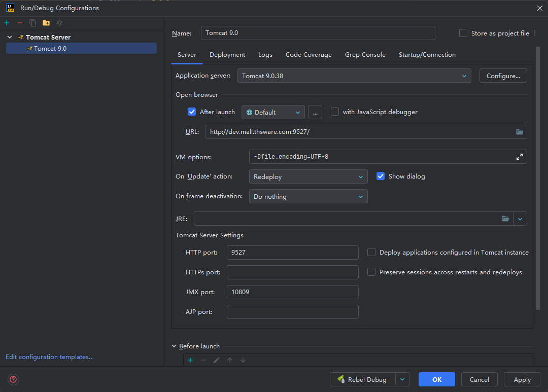
Task: Click the Add New Configuration plus icon
Action: tap(7, 23)
